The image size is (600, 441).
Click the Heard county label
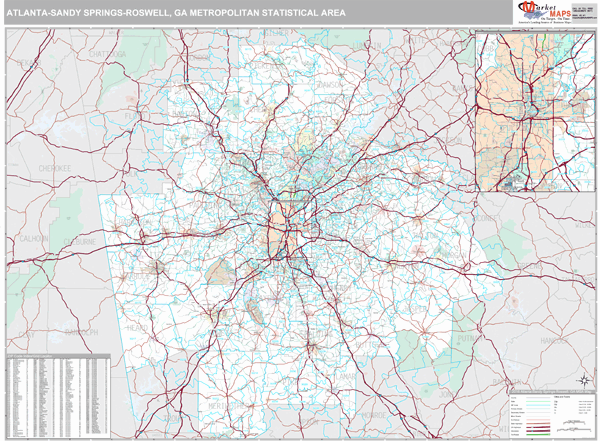[137, 327]
